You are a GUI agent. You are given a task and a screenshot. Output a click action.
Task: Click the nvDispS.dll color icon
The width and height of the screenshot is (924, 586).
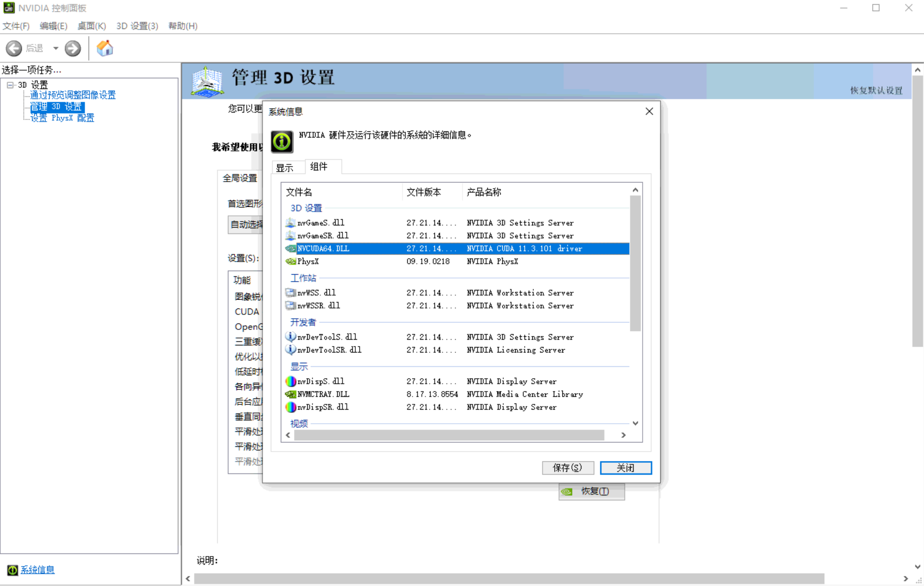pyautogui.click(x=290, y=381)
